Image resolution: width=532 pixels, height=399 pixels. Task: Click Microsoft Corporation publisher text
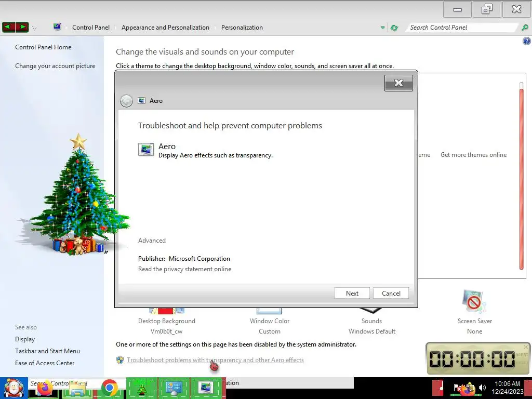(x=199, y=259)
